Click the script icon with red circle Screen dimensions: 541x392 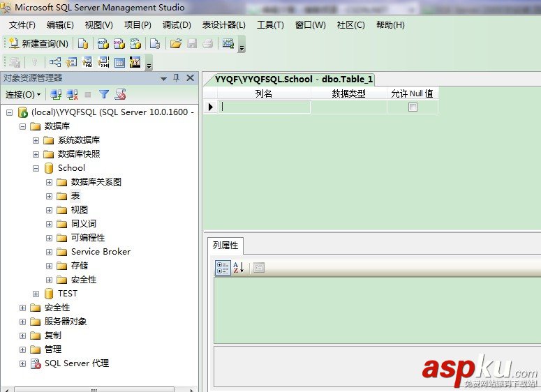click(120, 94)
